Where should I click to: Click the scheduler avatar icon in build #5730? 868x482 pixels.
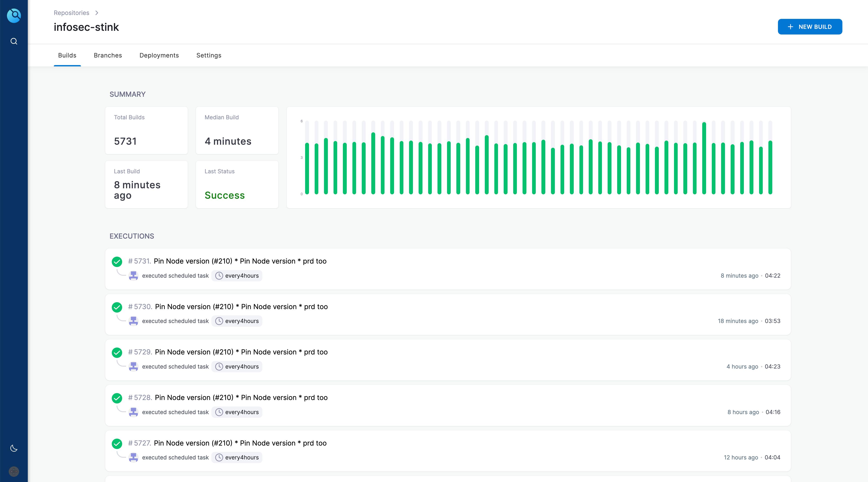[x=133, y=321]
